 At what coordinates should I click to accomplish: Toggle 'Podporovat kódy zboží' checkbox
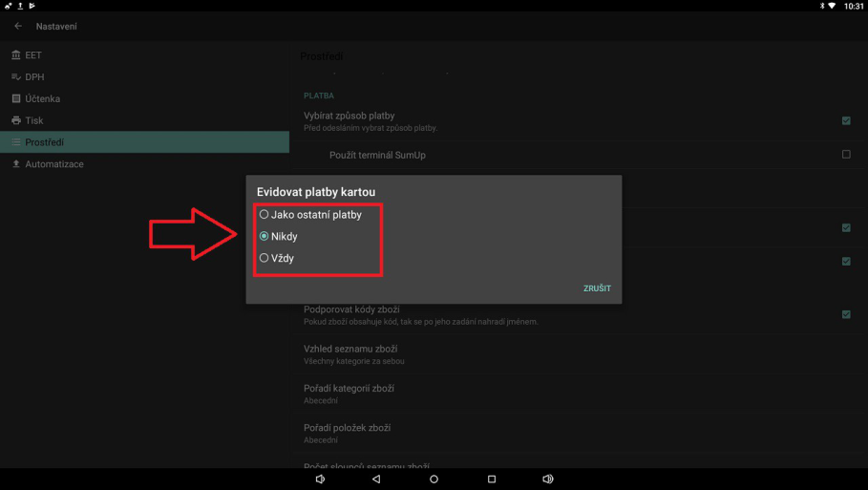click(x=846, y=314)
